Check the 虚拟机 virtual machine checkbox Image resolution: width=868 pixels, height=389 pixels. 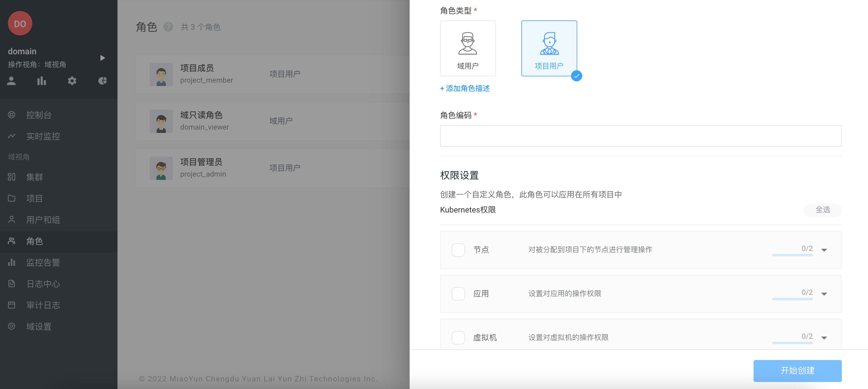tap(458, 337)
